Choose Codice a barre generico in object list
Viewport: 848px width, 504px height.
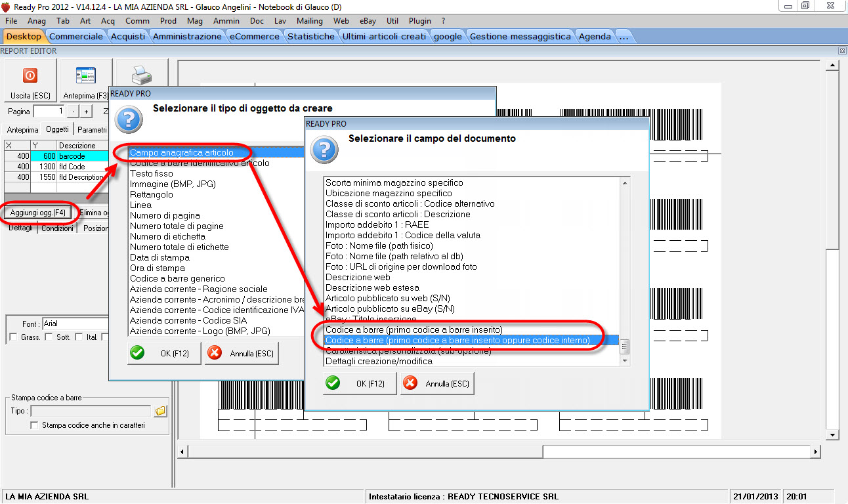177,278
